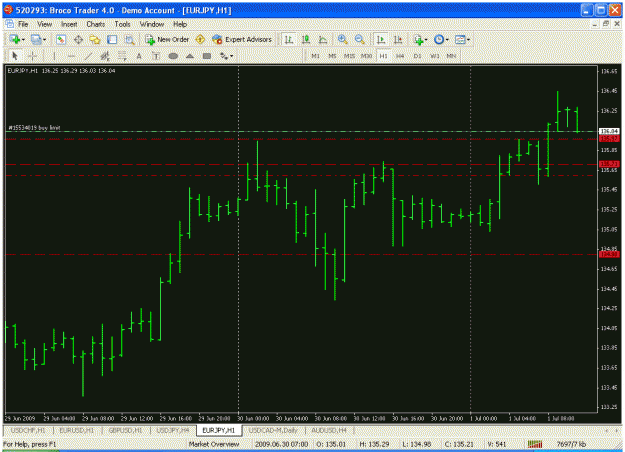Click the Zoom In magnifier icon

[342, 39]
